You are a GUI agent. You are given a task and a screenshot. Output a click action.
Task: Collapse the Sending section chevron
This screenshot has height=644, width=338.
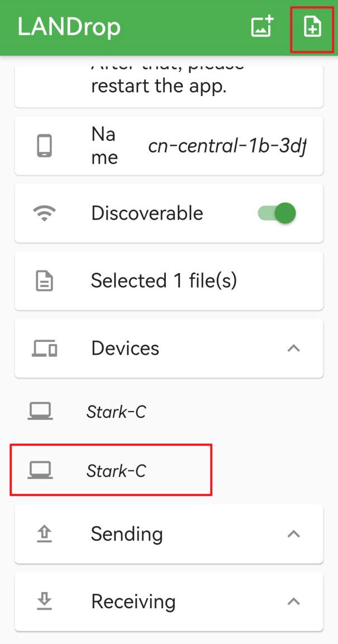pos(293,534)
